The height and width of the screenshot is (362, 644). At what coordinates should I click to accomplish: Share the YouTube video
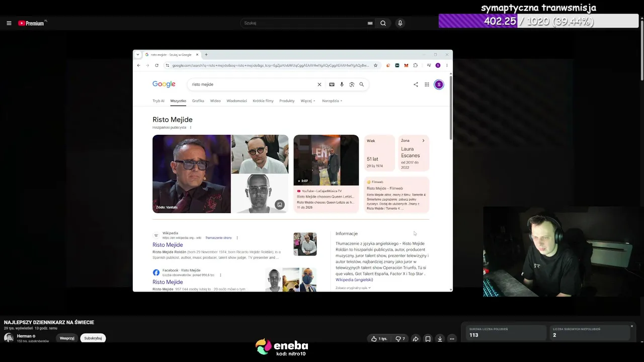416,339
